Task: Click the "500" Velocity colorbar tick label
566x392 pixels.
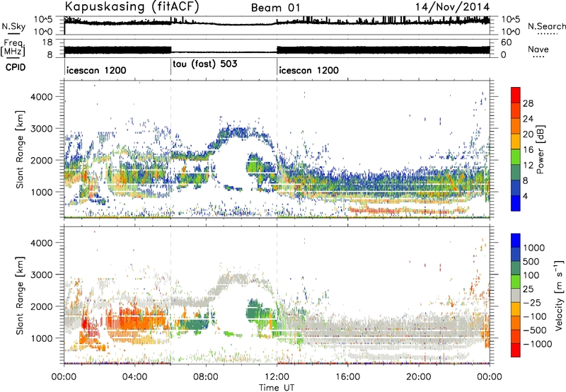Action: (x=531, y=262)
